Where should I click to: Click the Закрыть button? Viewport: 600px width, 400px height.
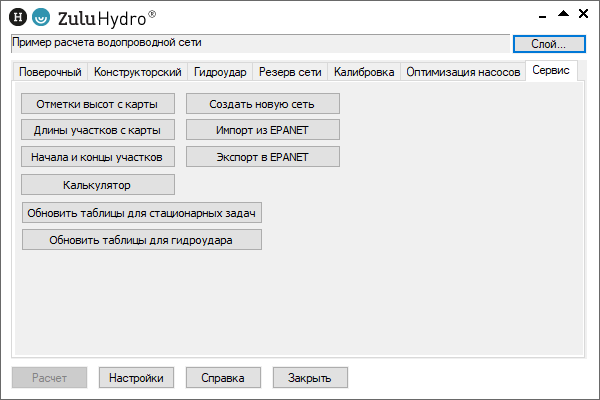tap(311, 377)
